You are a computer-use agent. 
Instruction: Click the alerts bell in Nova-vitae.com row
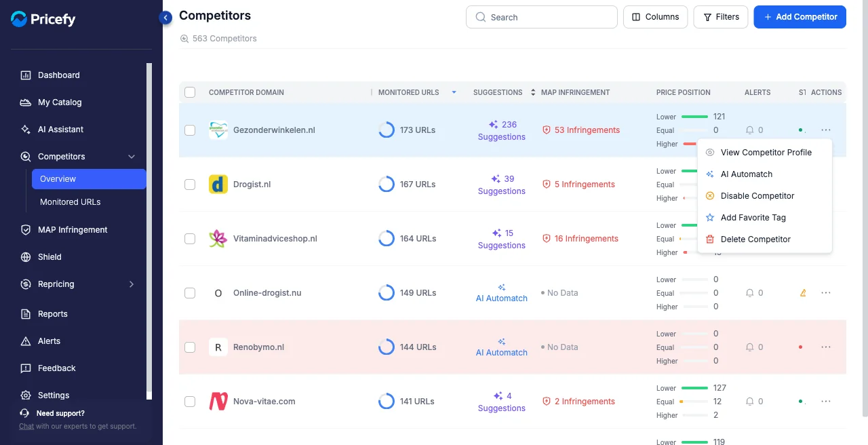pos(749,402)
